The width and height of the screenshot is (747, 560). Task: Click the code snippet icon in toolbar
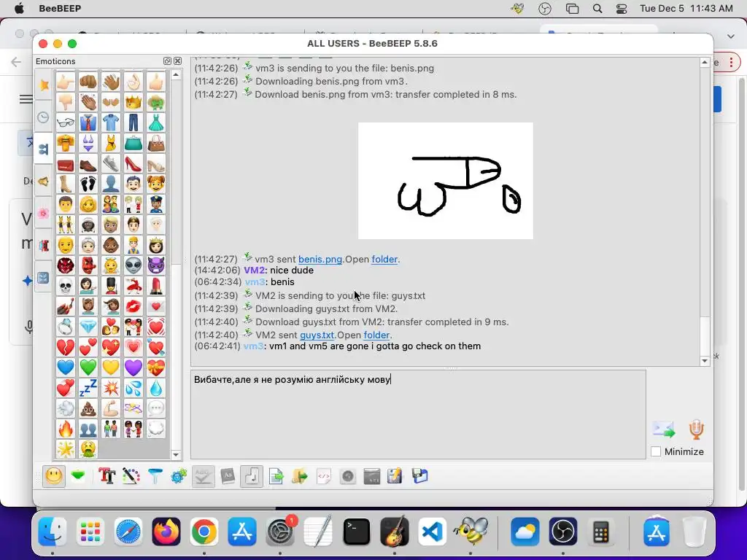pos(323,475)
